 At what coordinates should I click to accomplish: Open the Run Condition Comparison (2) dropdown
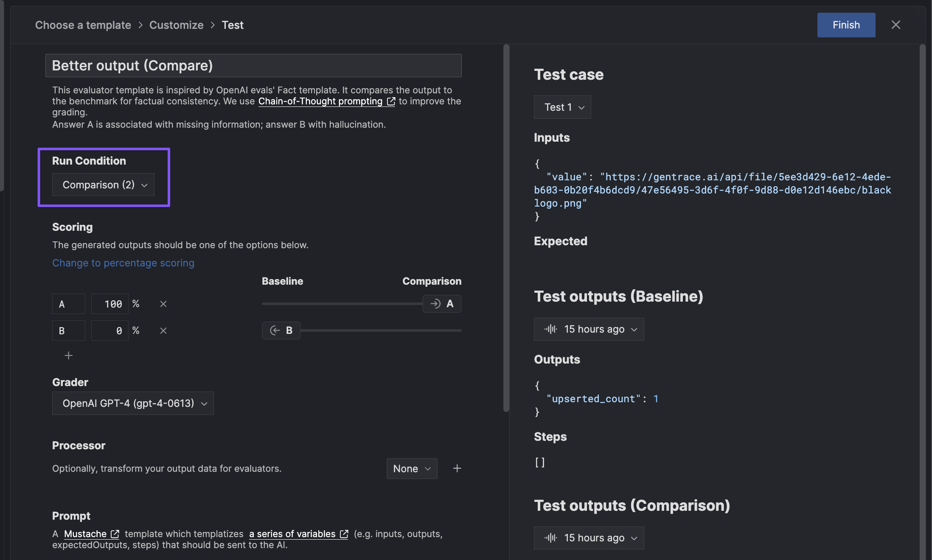tap(103, 185)
